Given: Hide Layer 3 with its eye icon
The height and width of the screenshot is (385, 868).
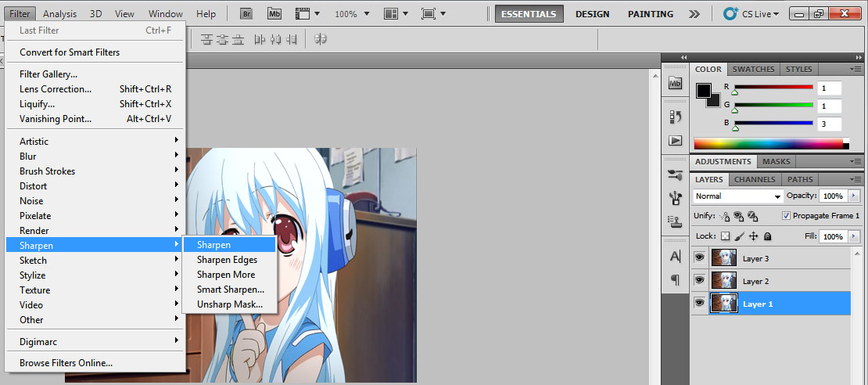Looking at the screenshot, I should 699,257.
